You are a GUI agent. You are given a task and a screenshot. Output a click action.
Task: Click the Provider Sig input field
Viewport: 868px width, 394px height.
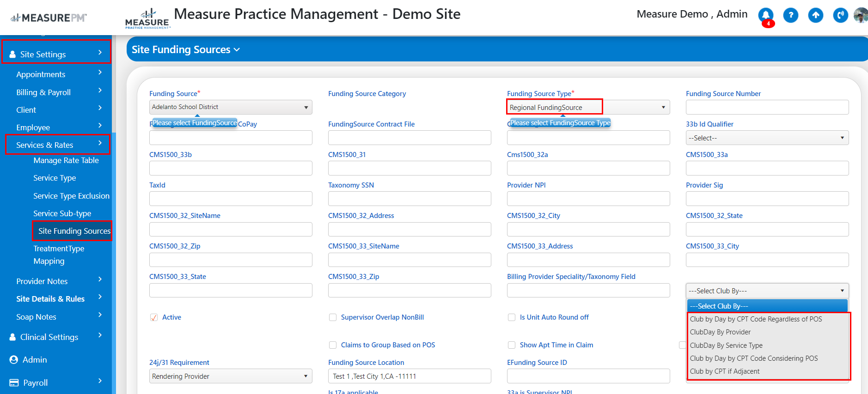point(767,199)
